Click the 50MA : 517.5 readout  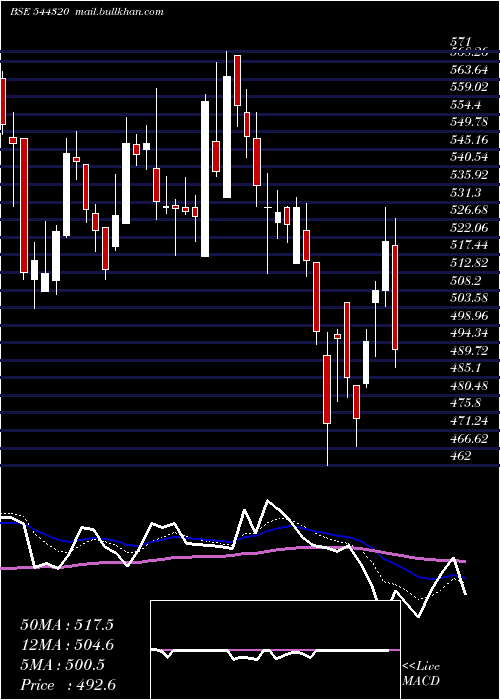67,625
